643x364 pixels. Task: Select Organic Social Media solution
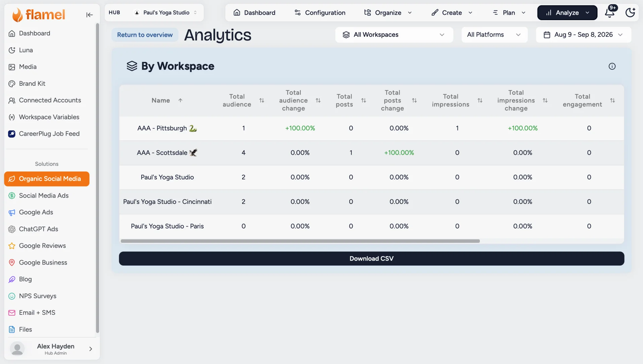(x=47, y=179)
